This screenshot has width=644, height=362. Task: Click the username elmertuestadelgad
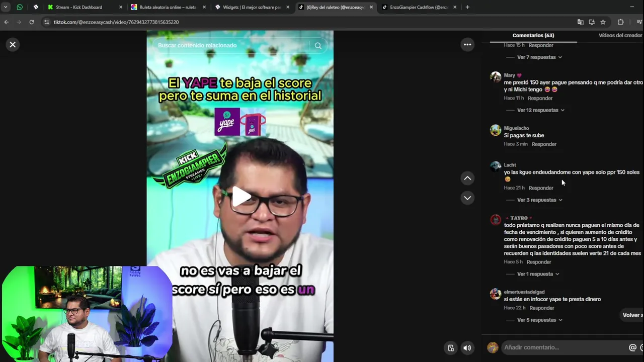pyautogui.click(x=524, y=292)
